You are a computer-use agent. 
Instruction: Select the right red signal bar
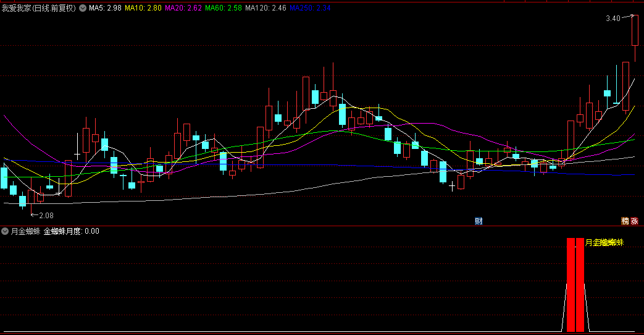pyautogui.click(x=580, y=285)
